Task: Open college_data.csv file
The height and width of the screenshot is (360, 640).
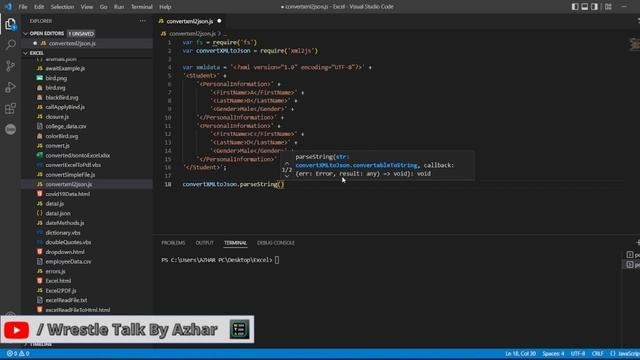Action: pyautogui.click(x=66, y=127)
